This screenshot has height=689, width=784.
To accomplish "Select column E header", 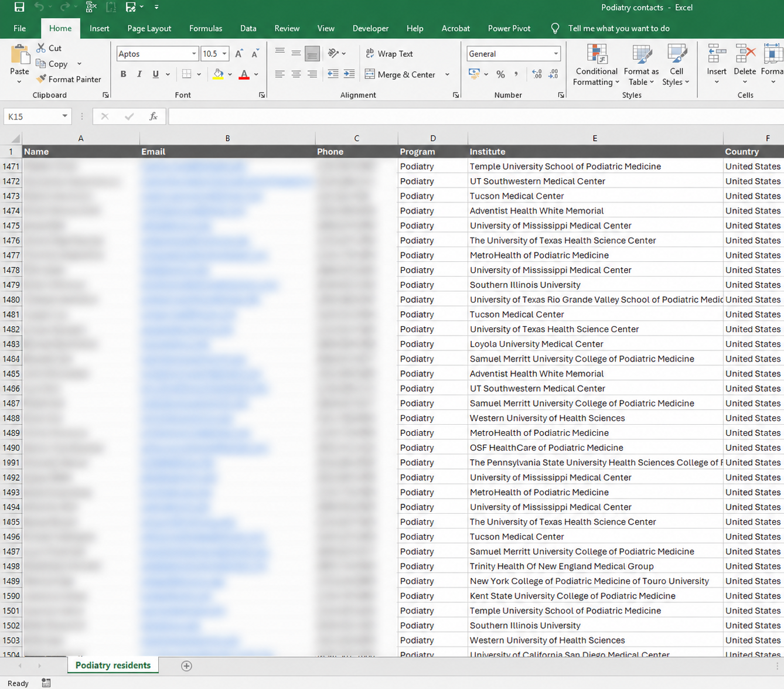I will pyautogui.click(x=595, y=138).
